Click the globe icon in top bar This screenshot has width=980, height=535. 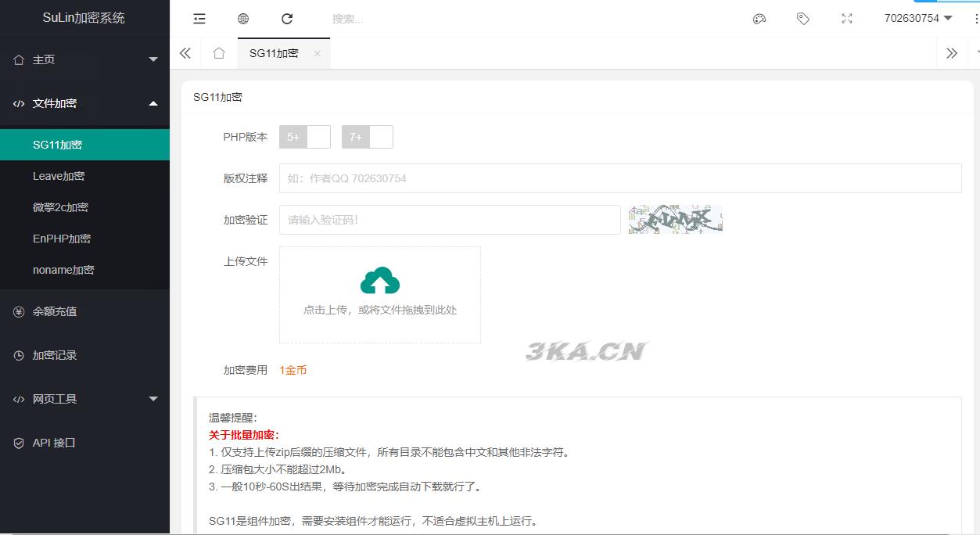coord(243,19)
